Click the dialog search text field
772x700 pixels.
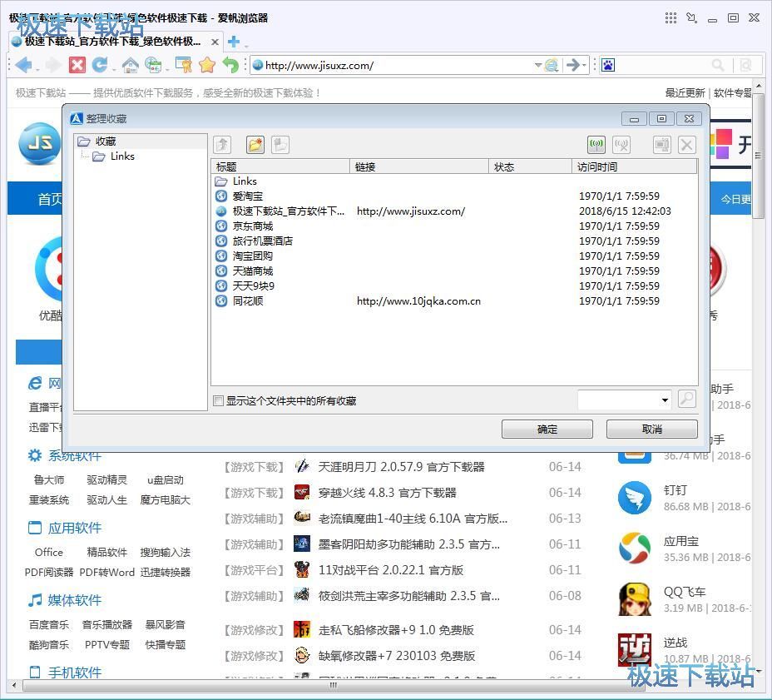[x=618, y=400]
